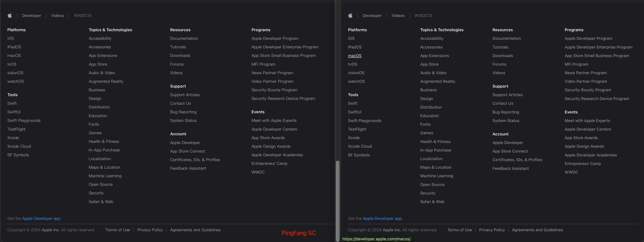
Task: Click Agreements and Guidelines in right footer
Action: 537,230
